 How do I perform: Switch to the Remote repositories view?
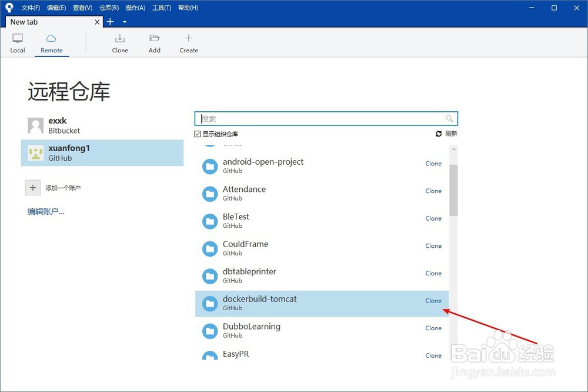(x=51, y=43)
